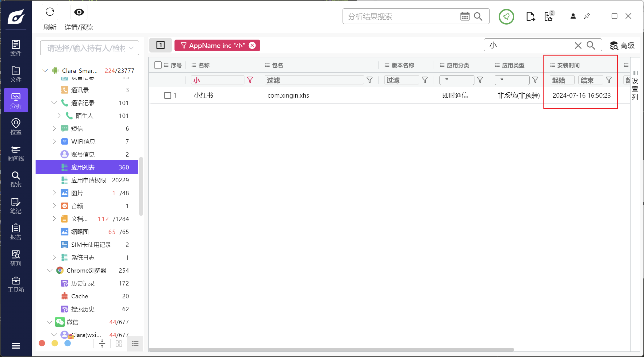
Task: Click the pin window icon
Action: click(587, 16)
